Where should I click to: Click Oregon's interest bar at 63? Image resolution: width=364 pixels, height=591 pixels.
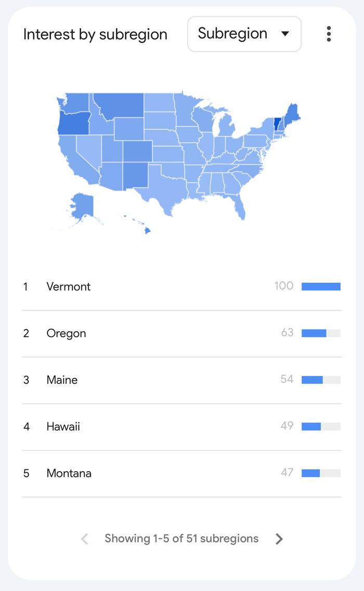pyautogui.click(x=321, y=333)
